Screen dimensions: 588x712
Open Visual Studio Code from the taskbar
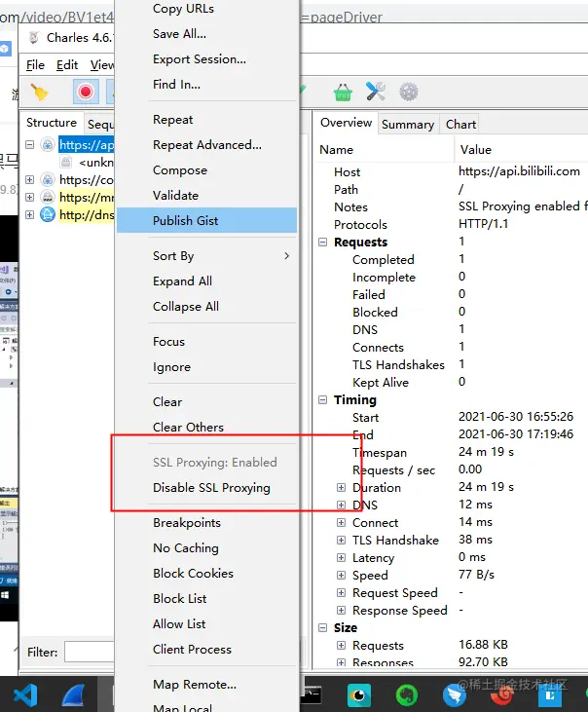tap(25, 695)
